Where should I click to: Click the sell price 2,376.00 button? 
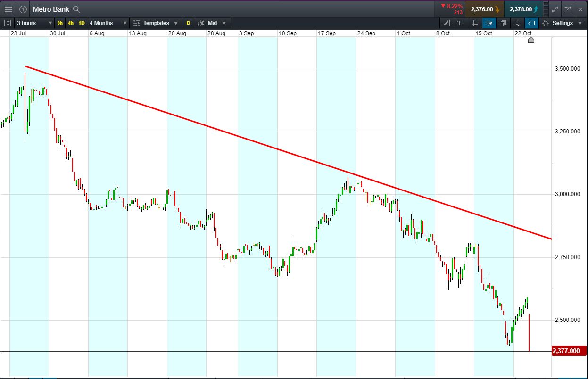tap(484, 9)
